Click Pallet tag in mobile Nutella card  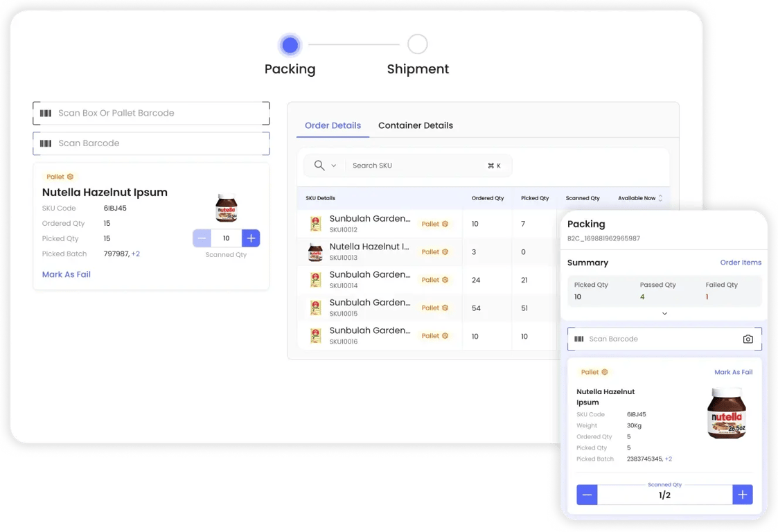tap(594, 372)
